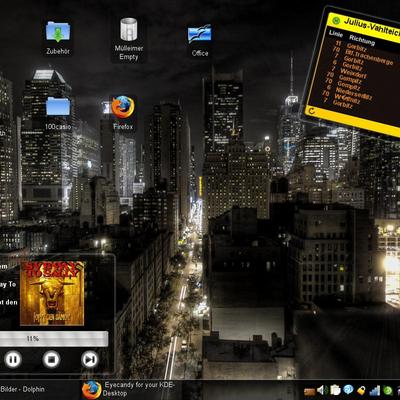
Task: Click the Linie column header
Action: tap(336, 33)
